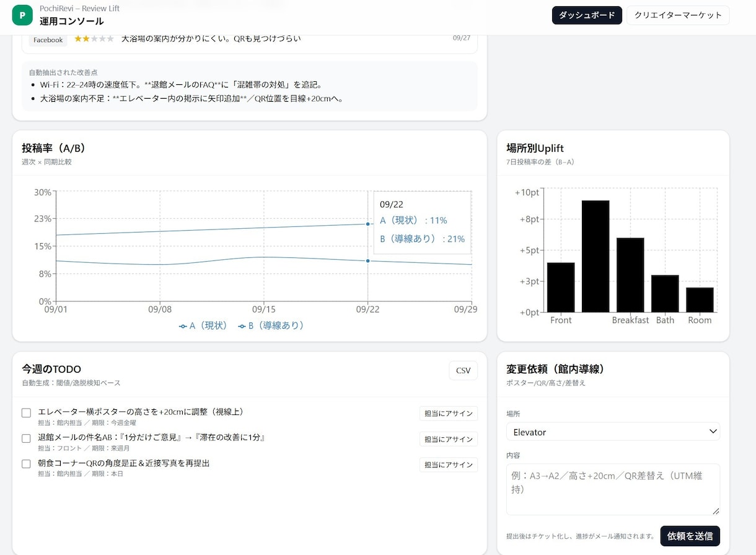Image resolution: width=756 pixels, height=555 pixels.
Task: Click the A（現状）: 11% tooltip value
Action: click(413, 221)
